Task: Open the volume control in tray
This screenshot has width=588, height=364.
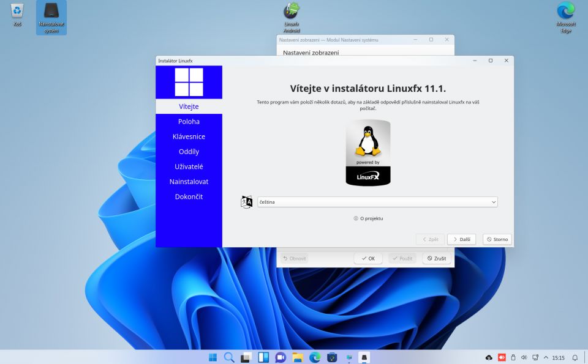Action: (x=524, y=358)
